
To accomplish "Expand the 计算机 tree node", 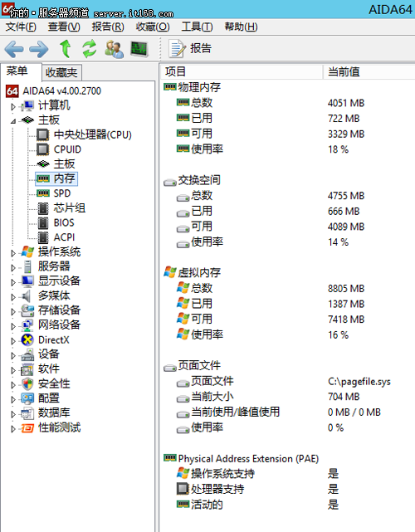I will [13, 106].
